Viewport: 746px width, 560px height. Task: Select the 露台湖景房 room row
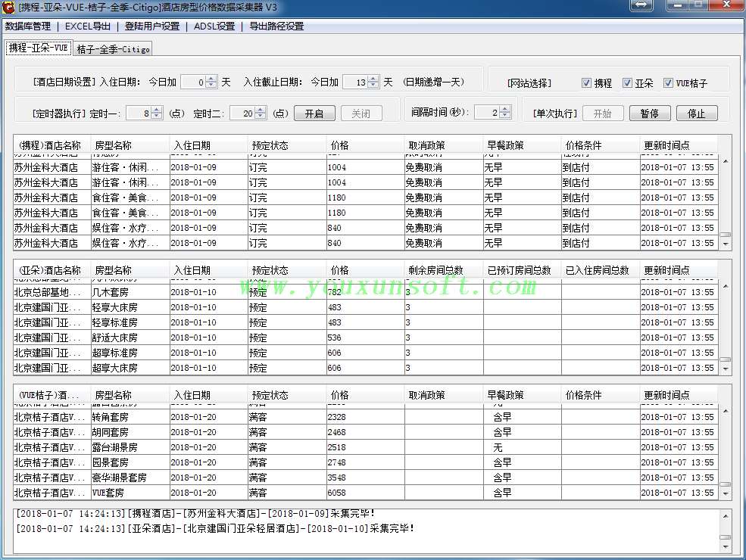click(365, 447)
